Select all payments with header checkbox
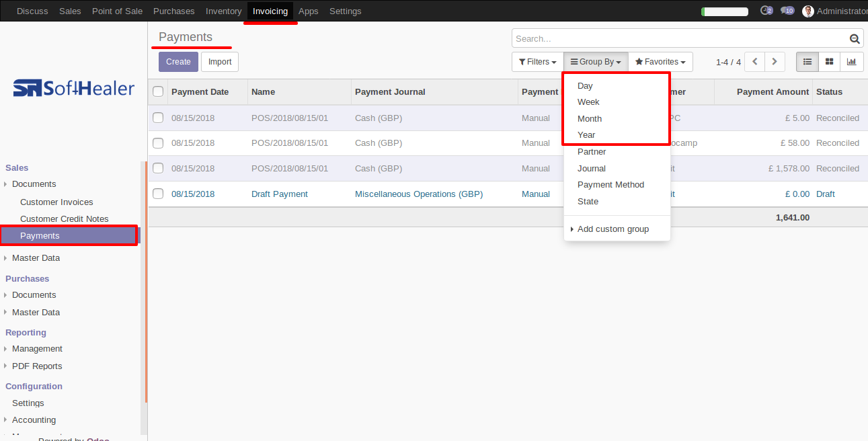Image resolution: width=868 pixels, height=441 pixels. tap(158, 91)
